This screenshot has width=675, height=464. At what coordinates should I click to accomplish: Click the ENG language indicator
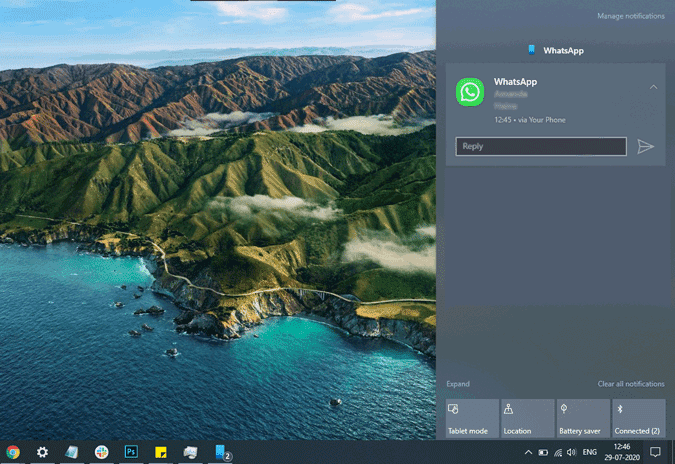[x=591, y=452]
